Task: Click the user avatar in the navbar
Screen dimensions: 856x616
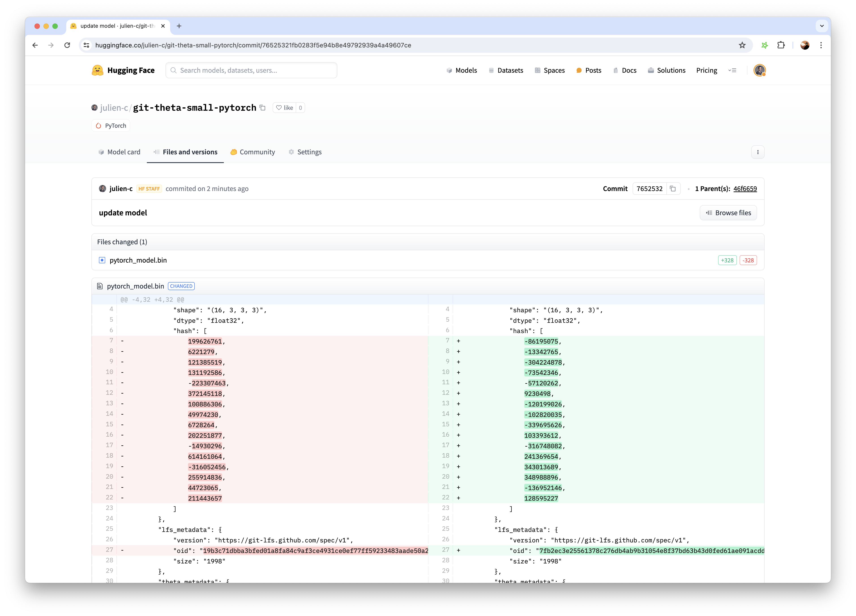Action: coord(759,70)
